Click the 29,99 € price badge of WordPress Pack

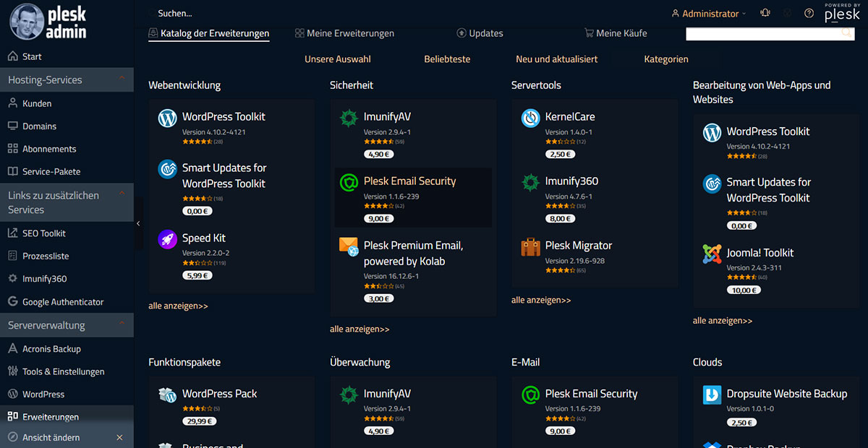click(199, 421)
